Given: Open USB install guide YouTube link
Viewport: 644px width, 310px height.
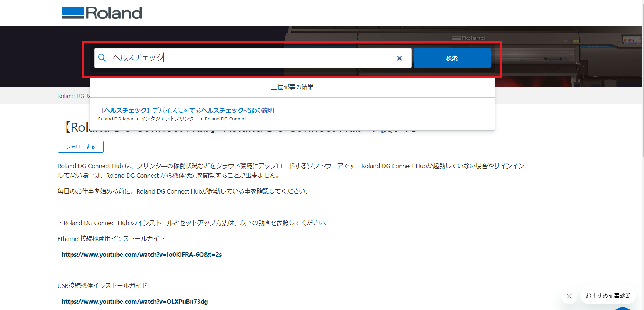Looking at the screenshot, I should (x=135, y=302).
